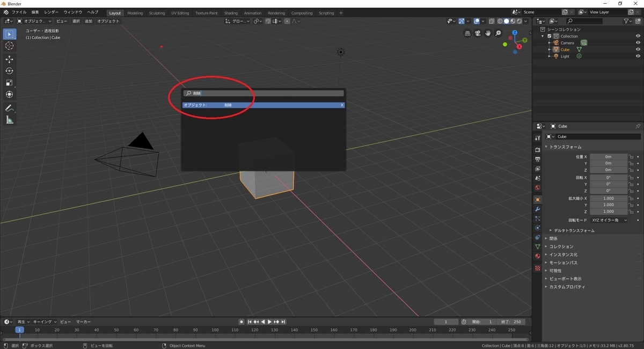The width and height of the screenshot is (644, 349).
Task: Expand the カスタムプロパティ panel
Action: [x=567, y=287]
